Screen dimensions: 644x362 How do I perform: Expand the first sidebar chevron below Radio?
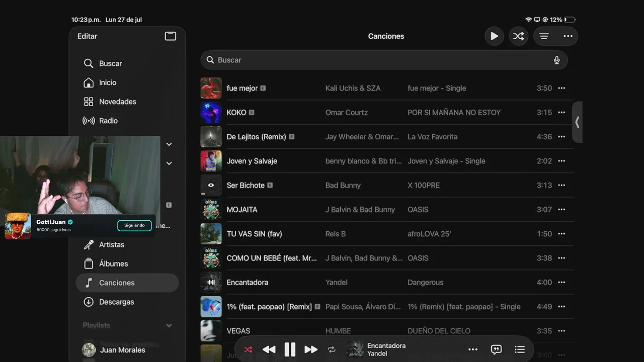169,144
